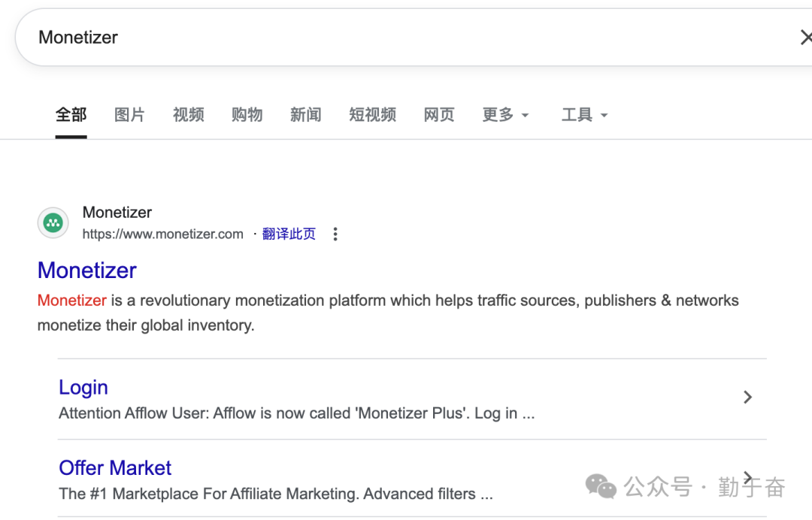Image resolution: width=812 pixels, height=520 pixels.
Task: Select the 图片 images search icon tab
Action: point(129,114)
